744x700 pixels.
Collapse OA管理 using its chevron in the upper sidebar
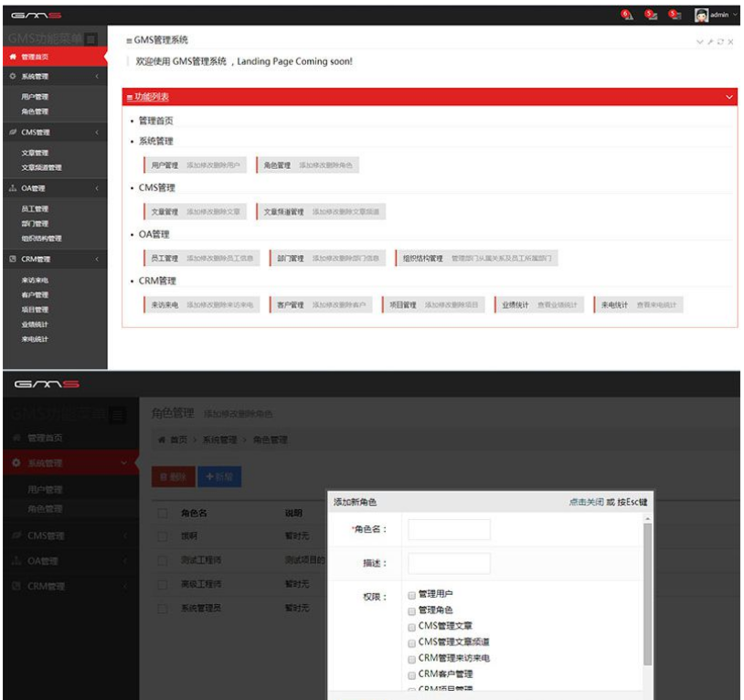click(97, 189)
